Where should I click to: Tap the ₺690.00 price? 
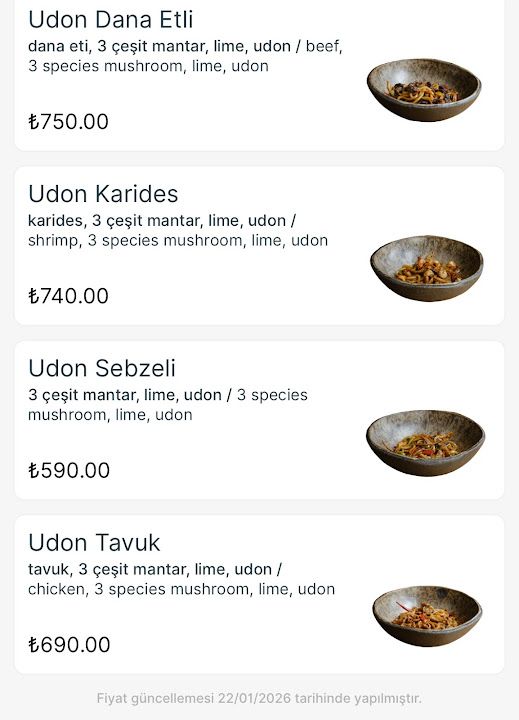69,645
